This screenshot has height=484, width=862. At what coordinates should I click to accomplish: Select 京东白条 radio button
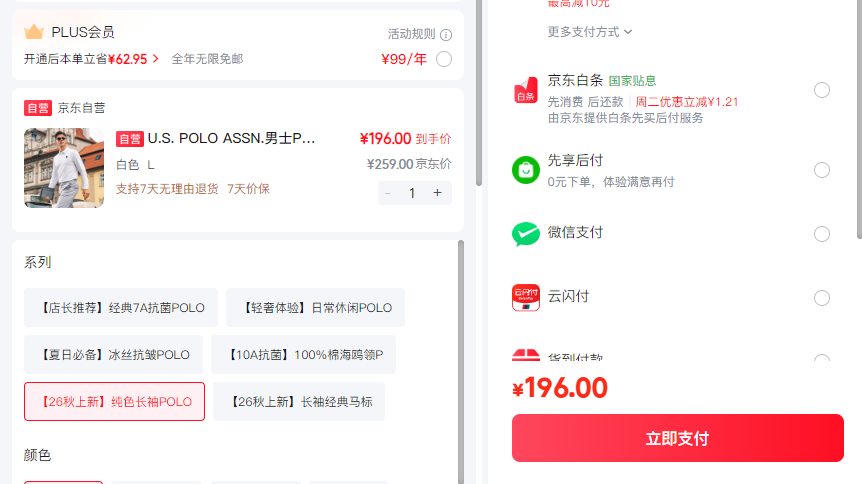(822, 90)
